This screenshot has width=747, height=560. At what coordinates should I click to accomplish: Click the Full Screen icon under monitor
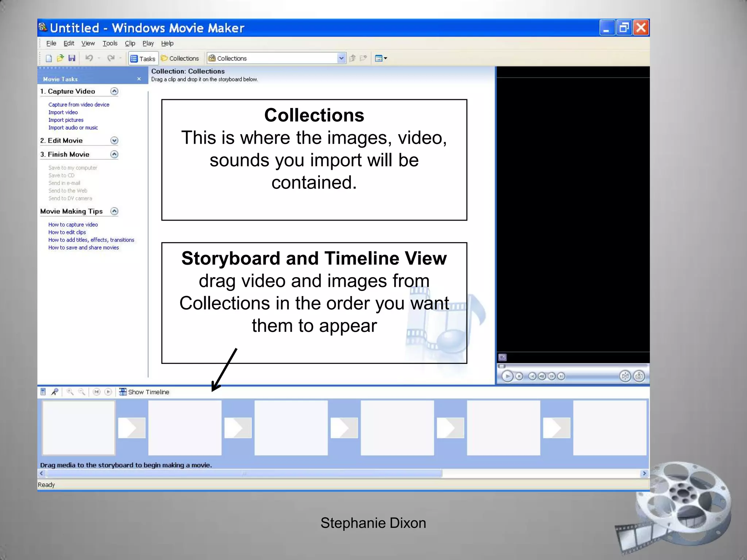point(502,357)
